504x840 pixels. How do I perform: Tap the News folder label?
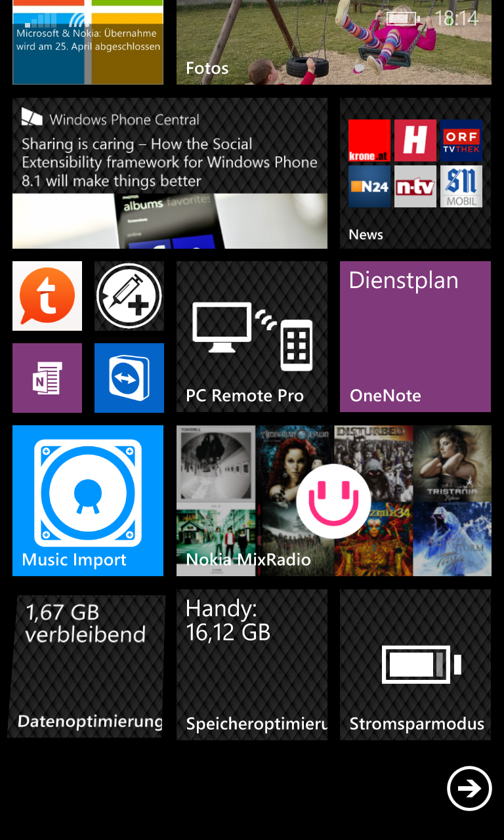(366, 234)
